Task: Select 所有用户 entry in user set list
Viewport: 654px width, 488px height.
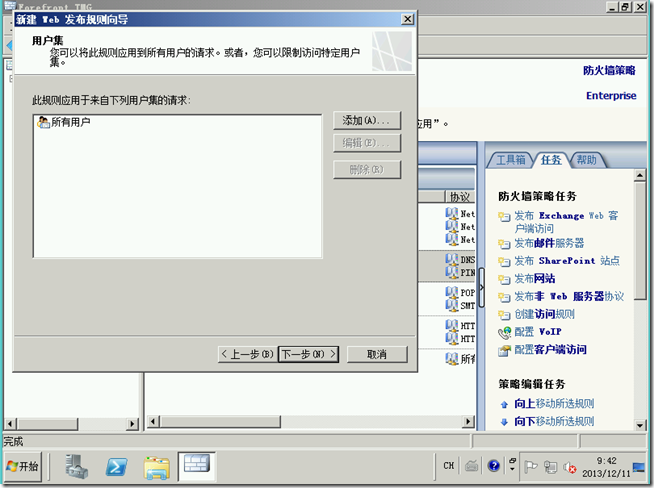Action: 64,122
